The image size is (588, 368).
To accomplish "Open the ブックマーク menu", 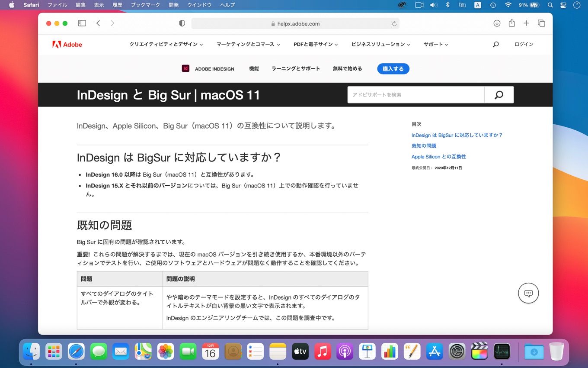I will [x=146, y=5].
